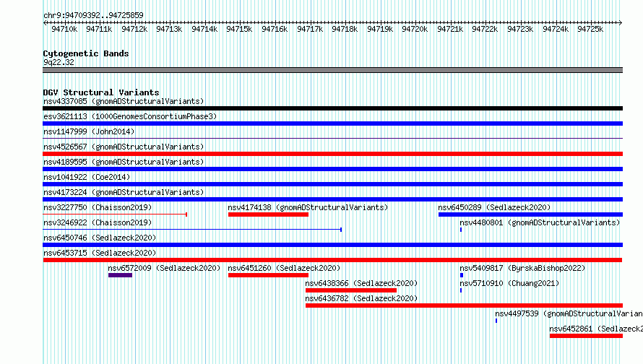Click the red nsv6451260 variant bar
Image resolution: width=643 pixels, height=364 pixels.
click(x=268, y=275)
